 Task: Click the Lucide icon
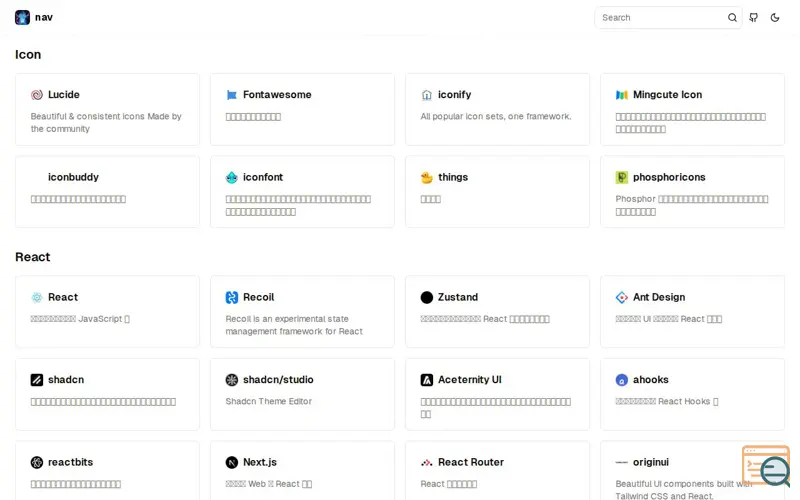tap(37, 95)
